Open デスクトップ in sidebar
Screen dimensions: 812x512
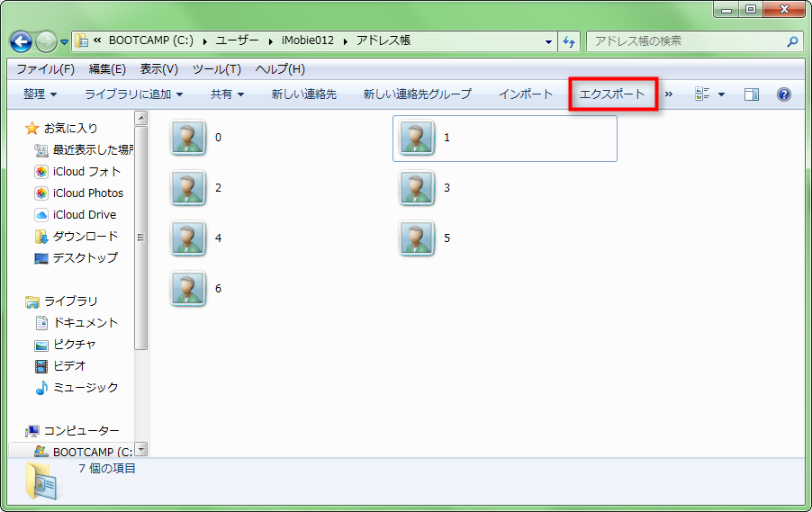click(77, 258)
